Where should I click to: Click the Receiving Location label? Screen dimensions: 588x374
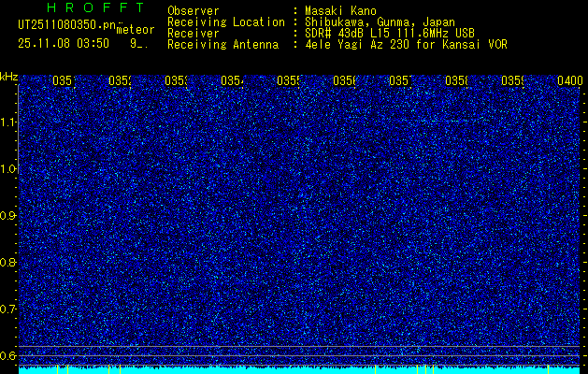click(226, 22)
